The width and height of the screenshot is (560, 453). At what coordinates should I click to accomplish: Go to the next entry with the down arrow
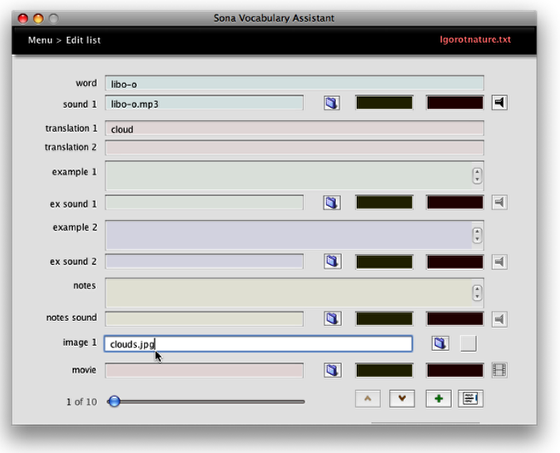pos(402,399)
